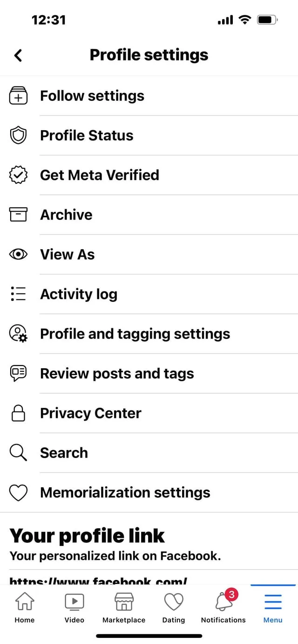Select the Review posts and tags icon
298x644 pixels.
coord(18,373)
